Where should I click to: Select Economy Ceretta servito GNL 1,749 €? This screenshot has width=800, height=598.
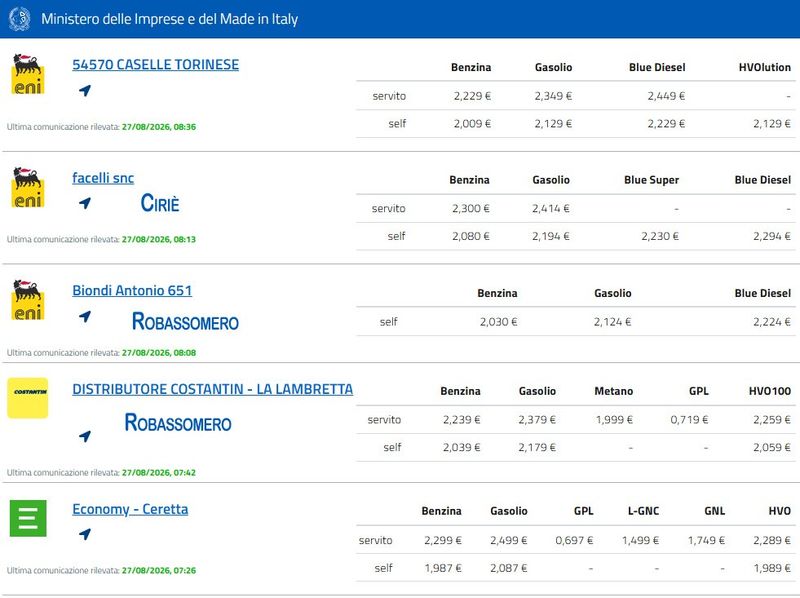(x=706, y=540)
